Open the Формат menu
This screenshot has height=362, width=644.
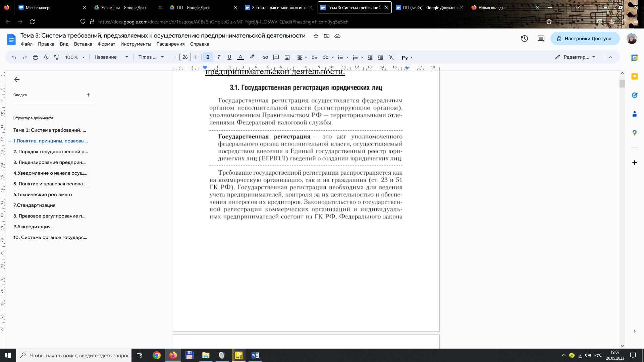106,44
